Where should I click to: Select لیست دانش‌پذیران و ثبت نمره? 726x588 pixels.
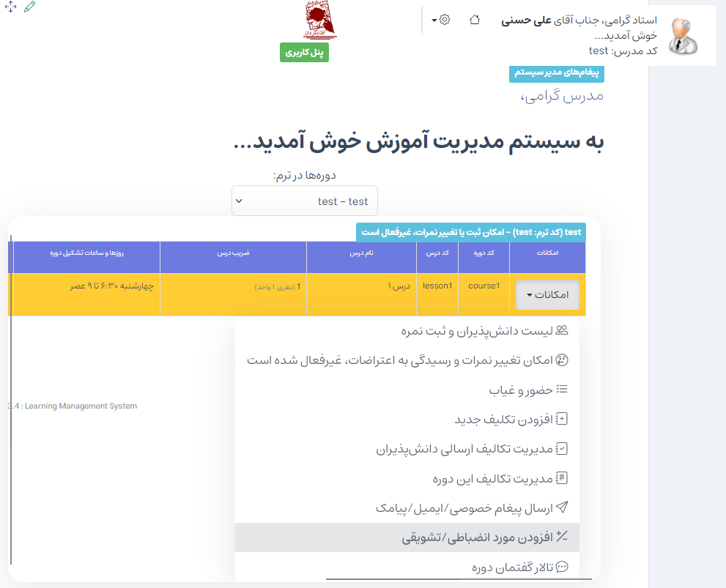click(407, 331)
